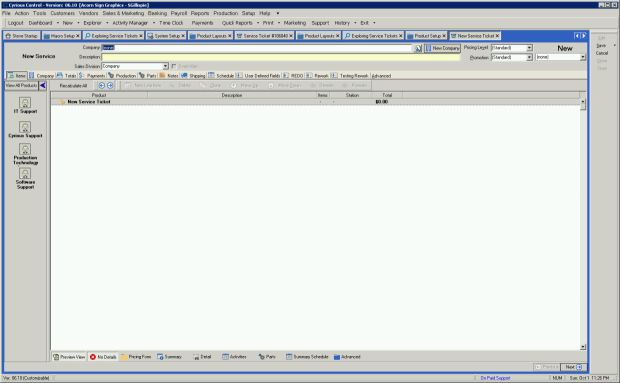Open the Schedule sub-tab
The image size is (620, 383).
coord(221,75)
